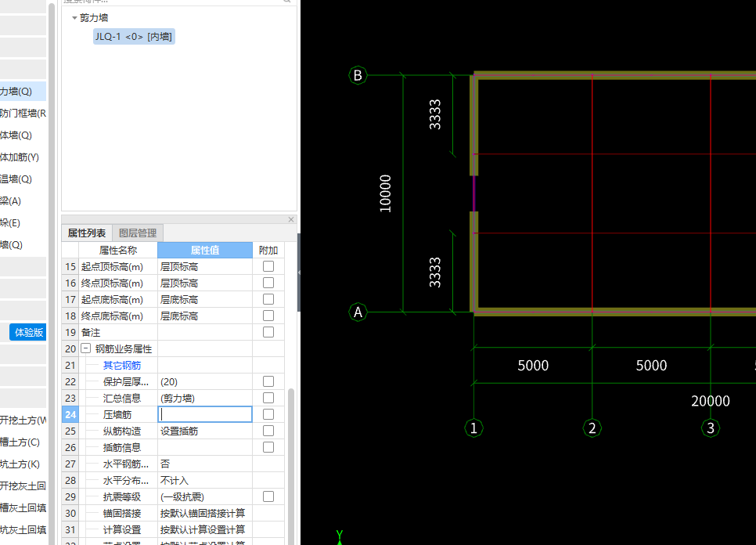The width and height of the screenshot is (756, 545).
Task: Check 附加 box for 起点顶标高(m)
Action: tap(268, 266)
